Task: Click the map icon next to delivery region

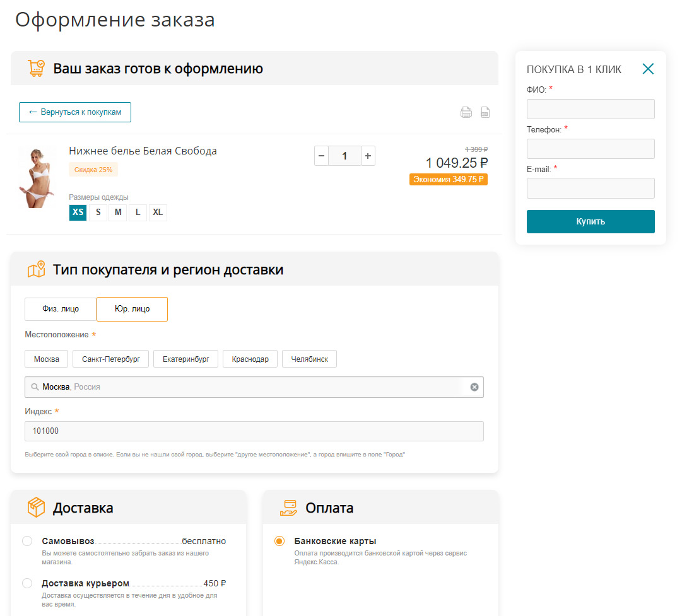Action: coord(36,268)
